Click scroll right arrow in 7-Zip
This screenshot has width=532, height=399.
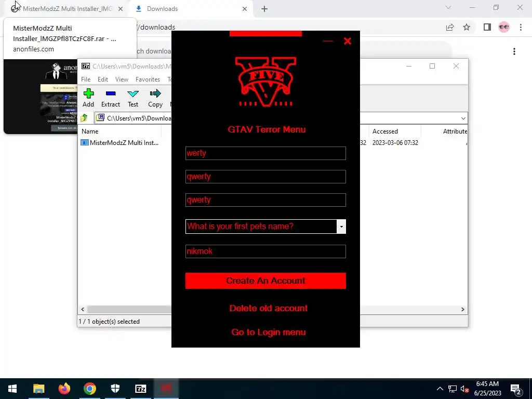463,310
